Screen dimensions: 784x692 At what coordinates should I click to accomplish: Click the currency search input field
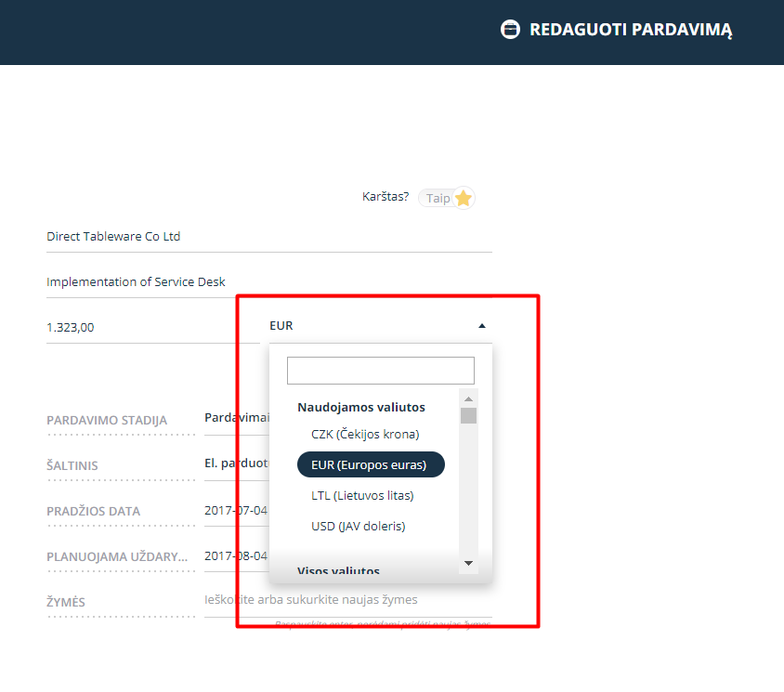click(x=381, y=371)
